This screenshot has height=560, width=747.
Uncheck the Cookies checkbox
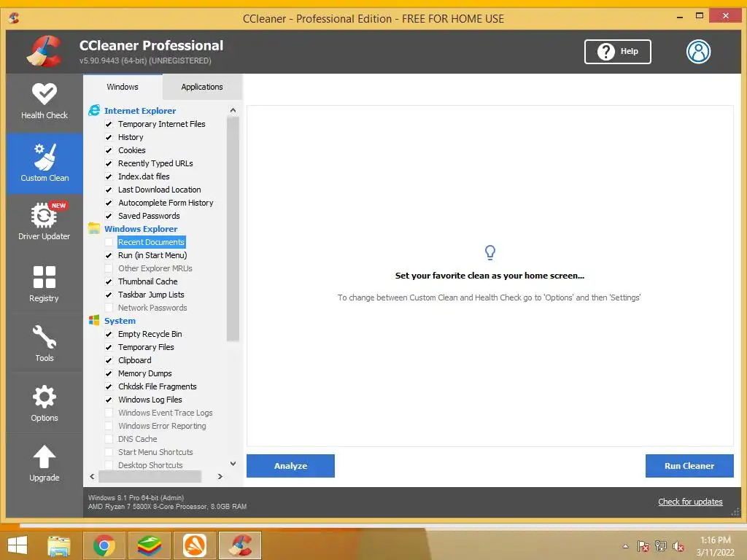pos(109,150)
